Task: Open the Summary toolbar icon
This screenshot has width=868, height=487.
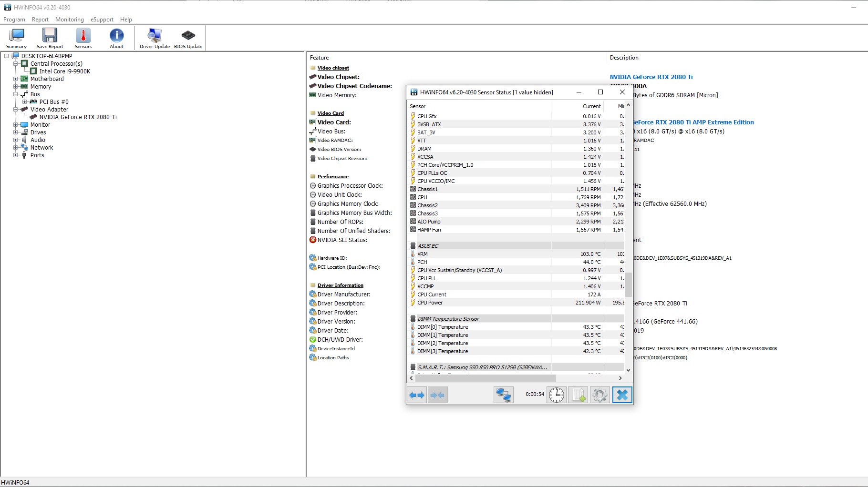Action: coord(16,38)
